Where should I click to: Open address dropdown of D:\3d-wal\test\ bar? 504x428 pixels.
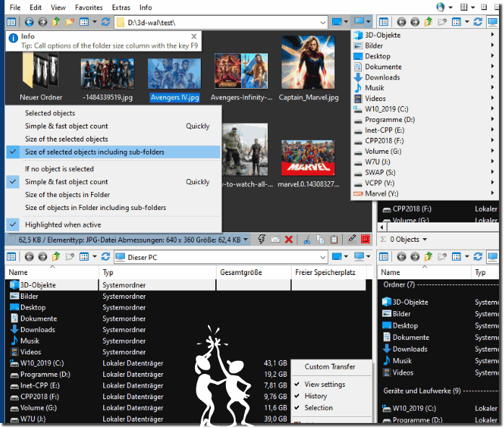323,22
